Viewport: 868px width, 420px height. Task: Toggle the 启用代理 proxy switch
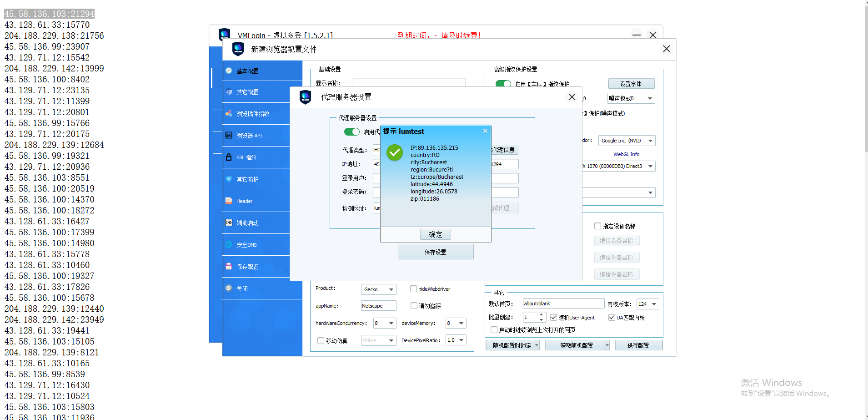coord(352,132)
